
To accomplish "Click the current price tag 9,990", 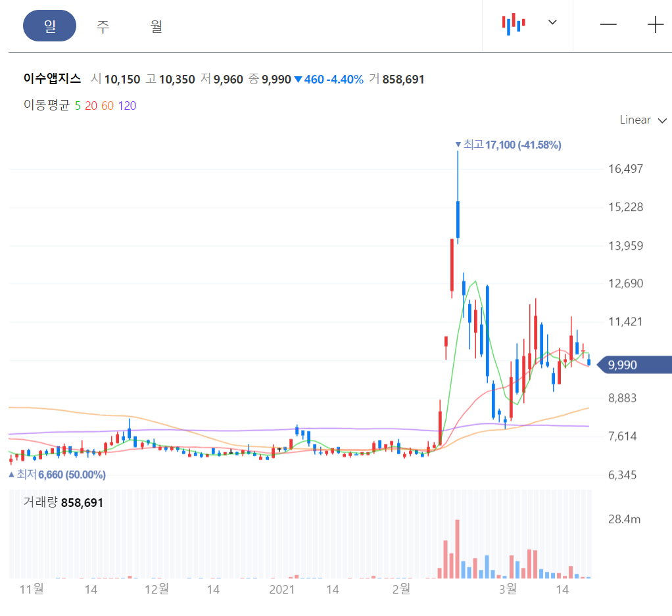I will [635, 365].
